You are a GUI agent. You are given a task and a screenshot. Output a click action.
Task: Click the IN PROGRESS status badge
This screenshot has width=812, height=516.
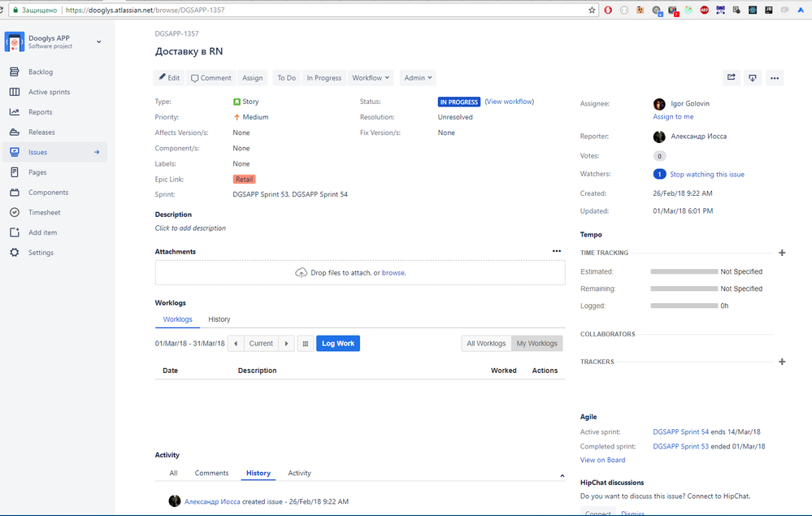tap(458, 102)
